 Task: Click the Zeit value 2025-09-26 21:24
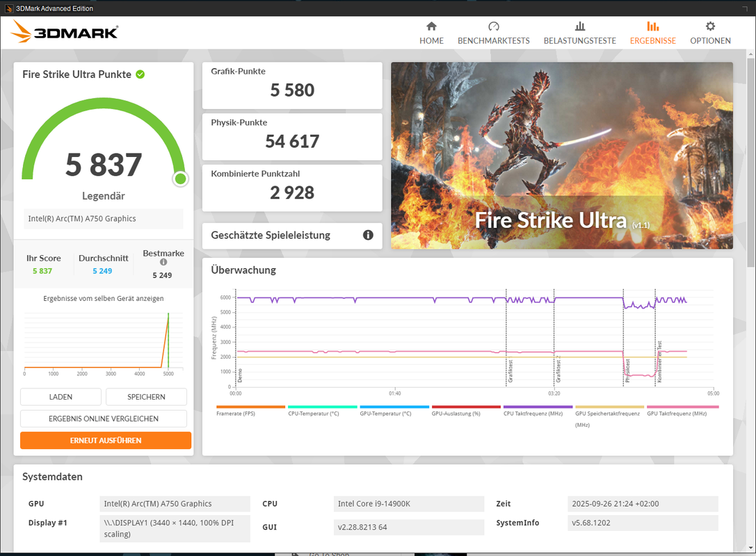tap(643, 504)
